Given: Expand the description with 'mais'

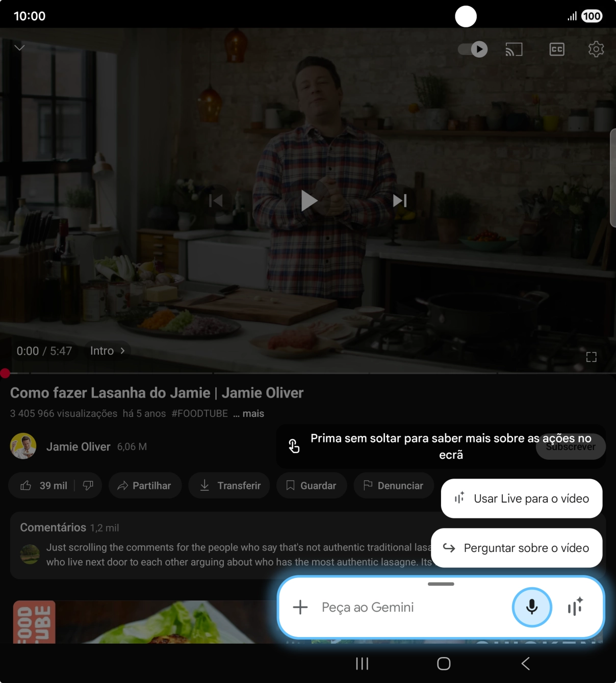Looking at the screenshot, I should [x=249, y=413].
